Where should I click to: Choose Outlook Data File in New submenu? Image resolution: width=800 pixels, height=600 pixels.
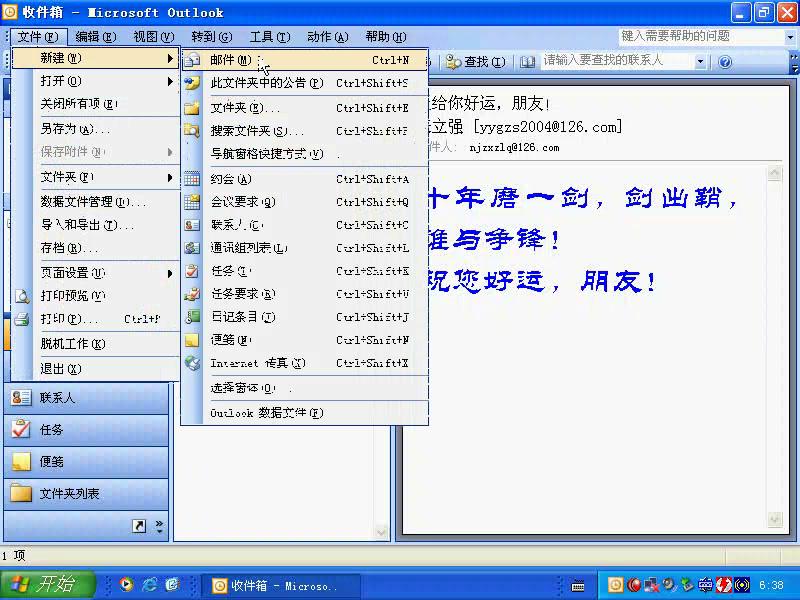305,413
